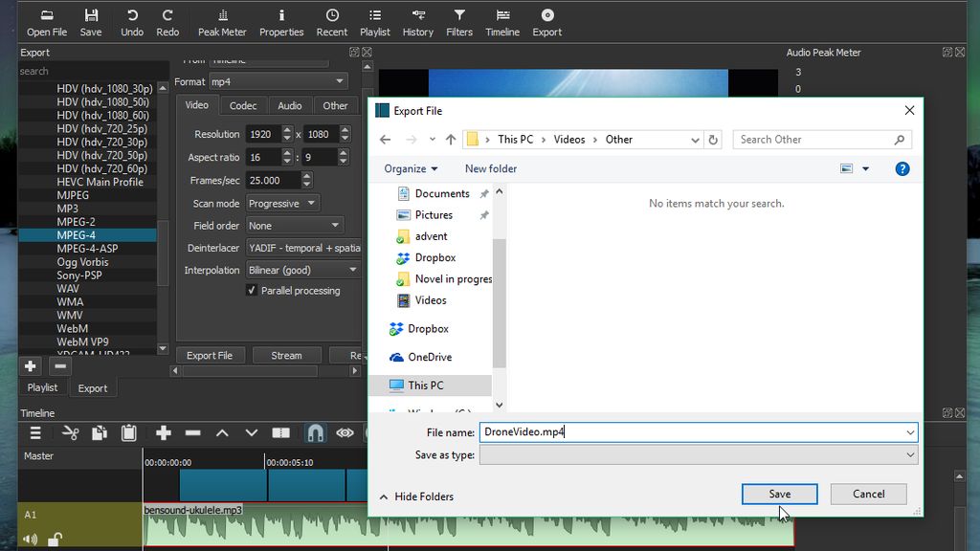Click the Paste icon in the timeline toolbar
The height and width of the screenshot is (551, 980).
click(129, 433)
